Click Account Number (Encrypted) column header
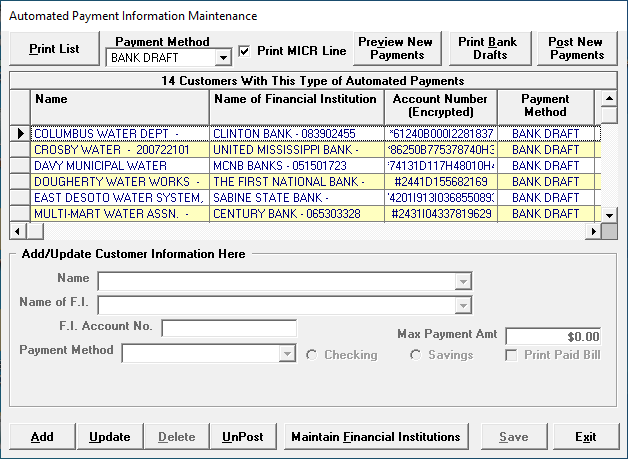628x459 pixels. click(x=441, y=107)
